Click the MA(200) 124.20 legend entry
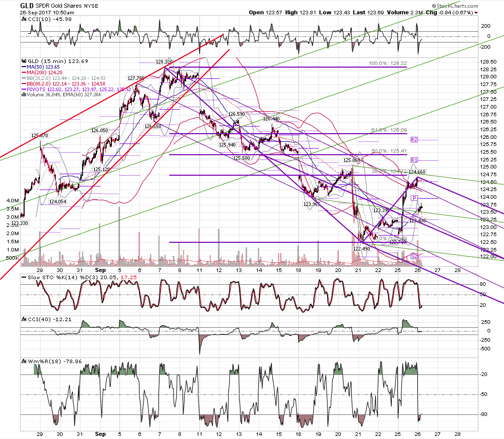The width and height of the screenshot is (504, 439). pos(45,73)
